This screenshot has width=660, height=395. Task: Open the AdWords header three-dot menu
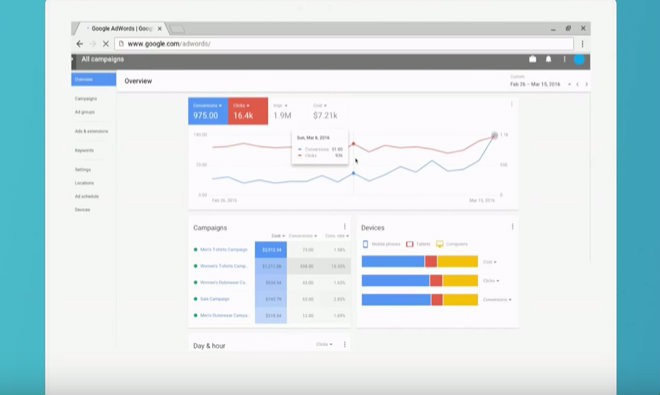pyautogui.click(x=564, y=59)
